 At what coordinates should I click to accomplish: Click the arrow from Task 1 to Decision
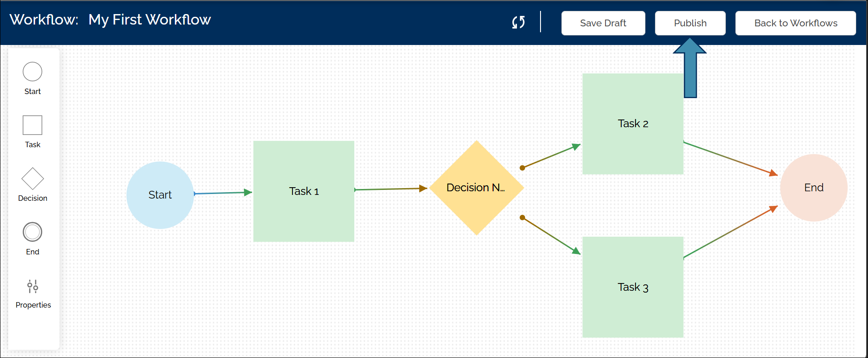click(391, 189)
